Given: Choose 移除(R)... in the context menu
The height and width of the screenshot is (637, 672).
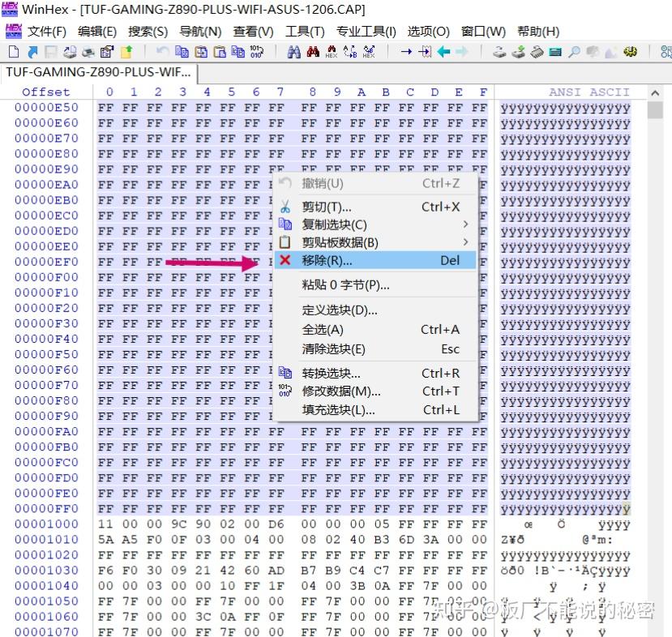Looking at the screenshot, I should point(376,260).
